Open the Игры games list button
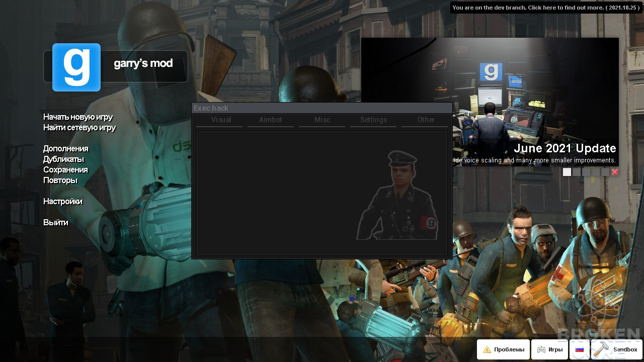 (x=549, y=349)
